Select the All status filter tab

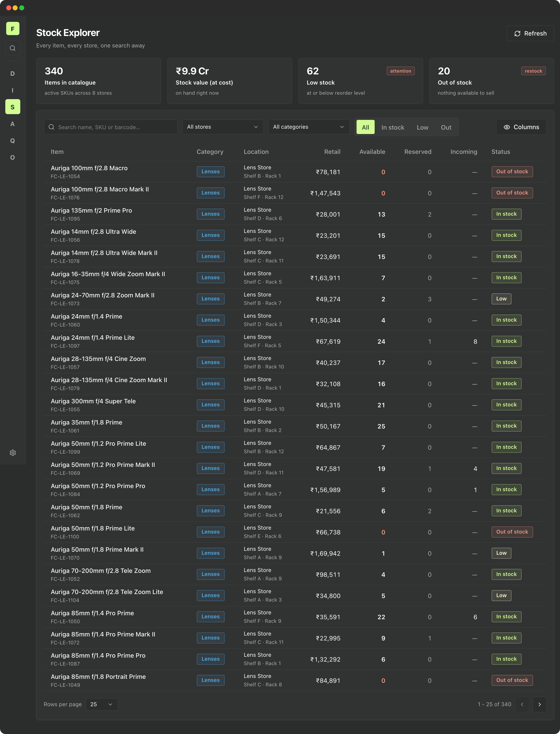[x=365, y=127]
